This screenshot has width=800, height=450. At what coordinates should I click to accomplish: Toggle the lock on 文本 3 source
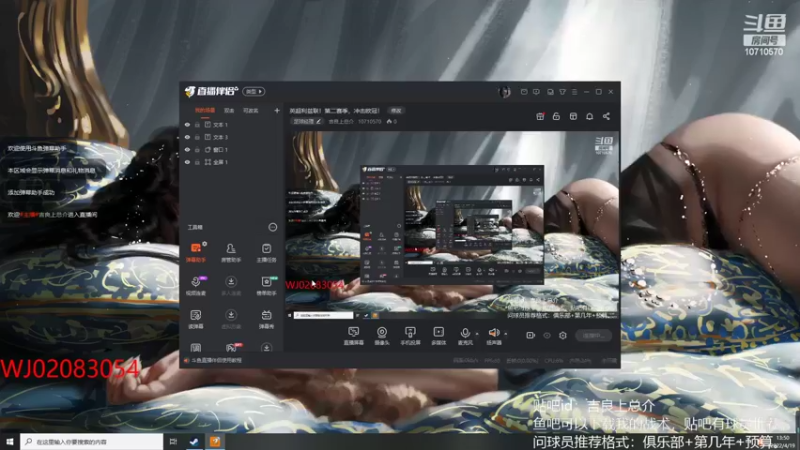(197, 137)
